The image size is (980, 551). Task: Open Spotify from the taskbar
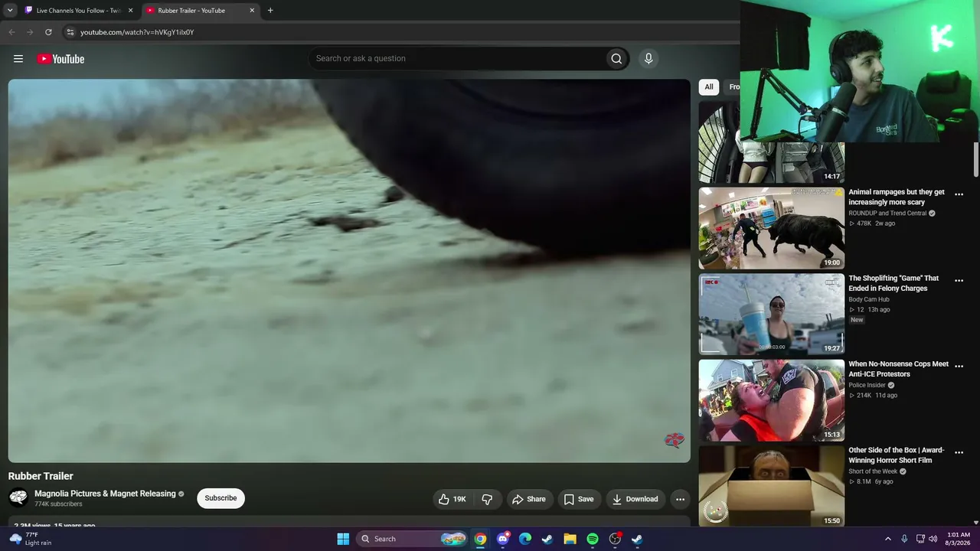[x=593, y=539]
